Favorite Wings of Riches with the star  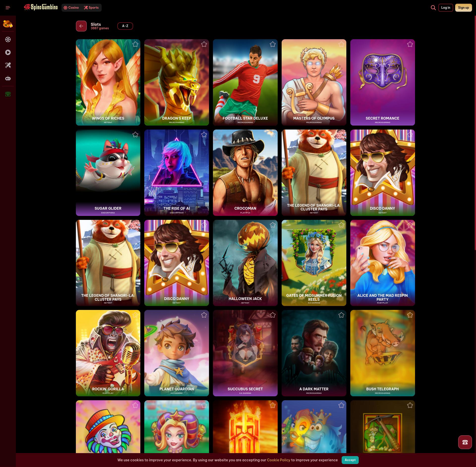(135, 44)
